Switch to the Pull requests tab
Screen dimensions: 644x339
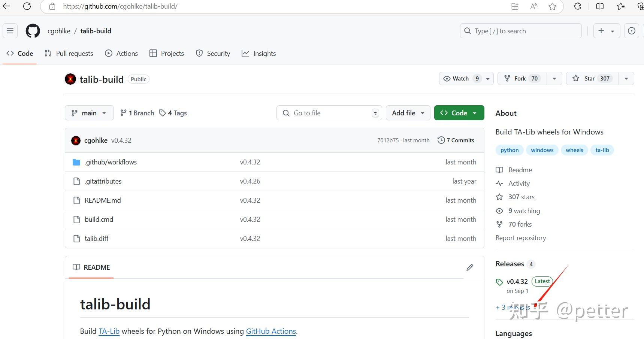click(69, 54)
